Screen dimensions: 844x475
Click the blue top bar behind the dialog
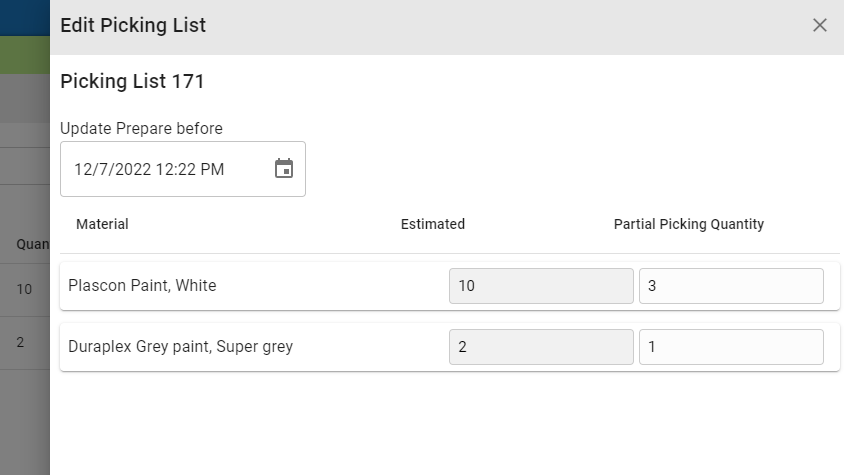click(x=24, y=17)
